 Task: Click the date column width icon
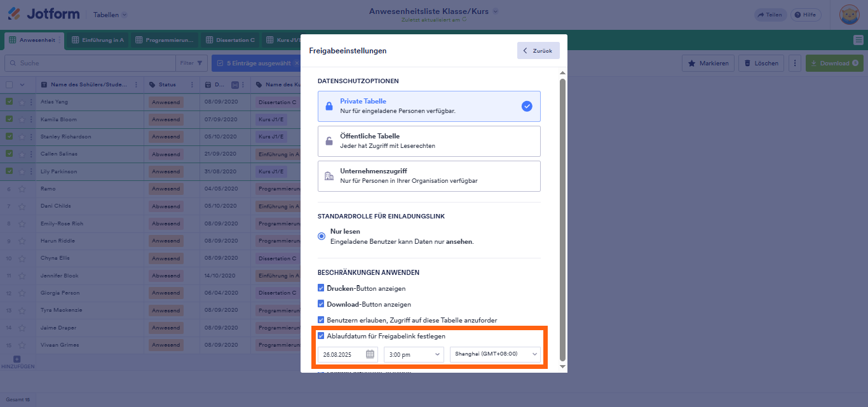coord(234,84)
